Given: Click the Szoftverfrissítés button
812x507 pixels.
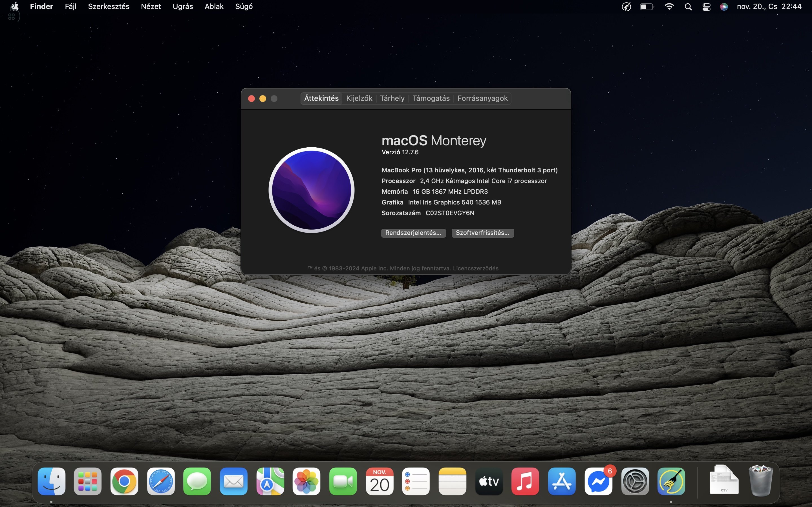Looking at the screenshot, I should click(x=483, y=233).
